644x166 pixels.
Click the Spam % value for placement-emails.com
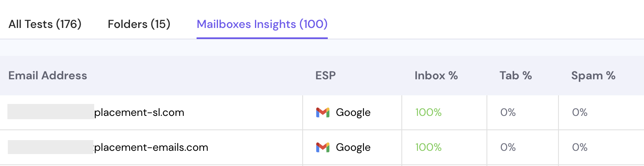pyautogui.click(x=579, y=147)
